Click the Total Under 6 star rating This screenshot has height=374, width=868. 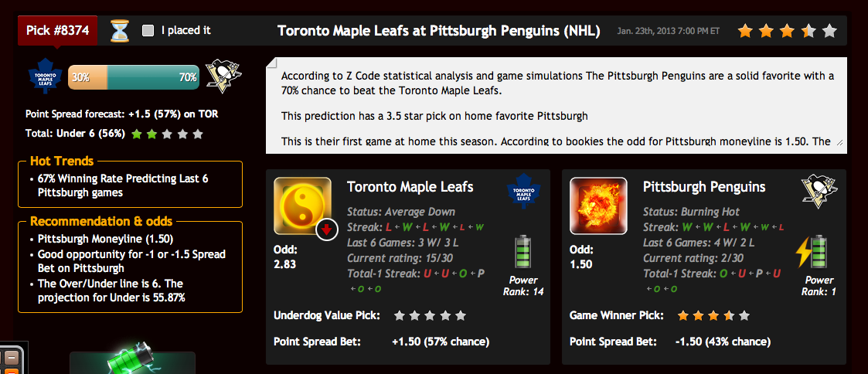167,134
